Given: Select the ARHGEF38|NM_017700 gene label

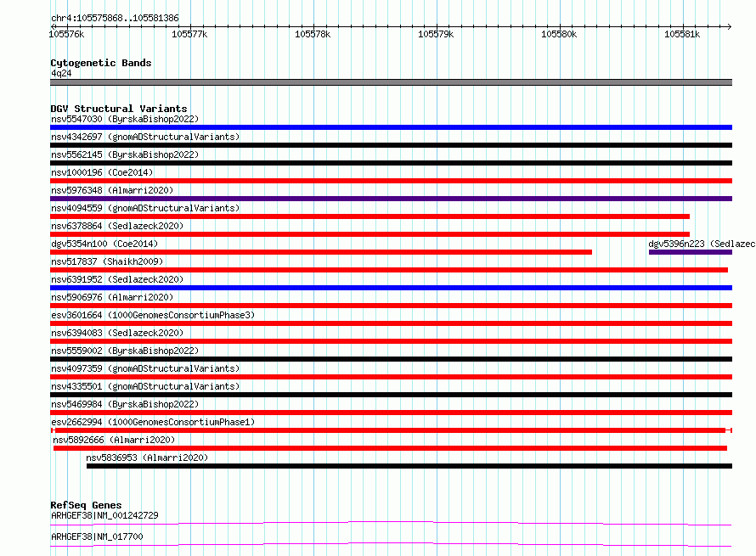Looking at the screenshot, I should (97, 536).
